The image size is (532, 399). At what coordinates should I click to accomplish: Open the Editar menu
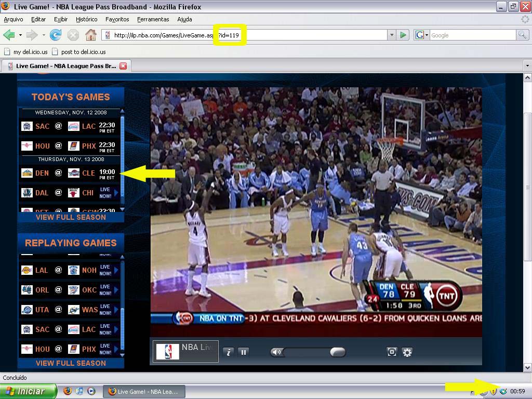click(x=38, y=19)
